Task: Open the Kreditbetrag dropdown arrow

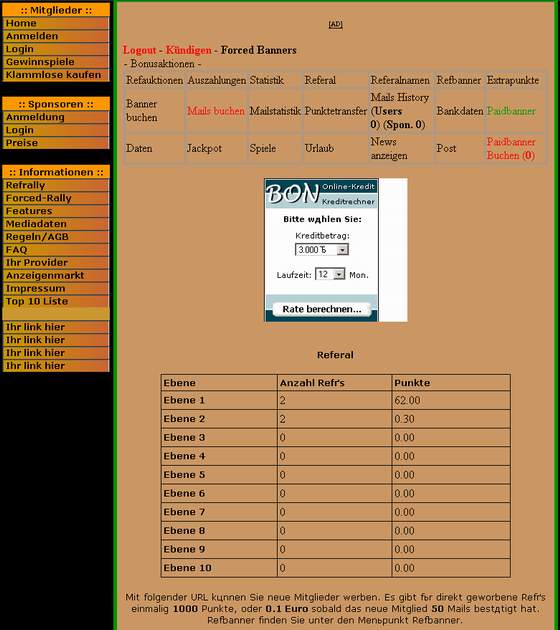Action: (342, 250)
